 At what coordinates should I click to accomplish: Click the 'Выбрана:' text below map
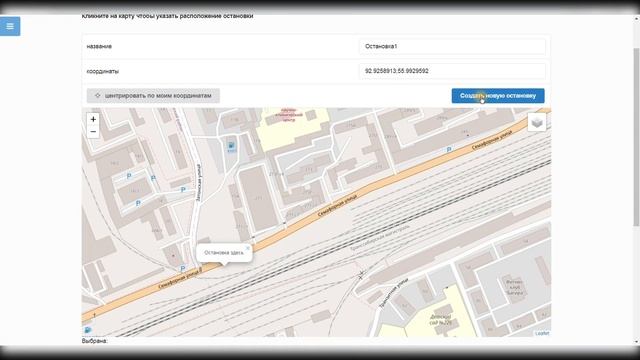(x=95, y=340)
